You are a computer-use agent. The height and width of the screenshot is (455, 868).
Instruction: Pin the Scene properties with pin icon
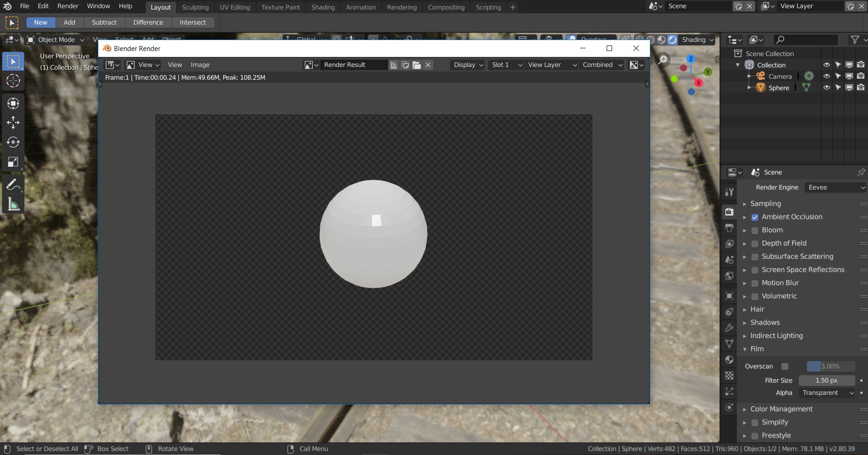coord(861,172)
